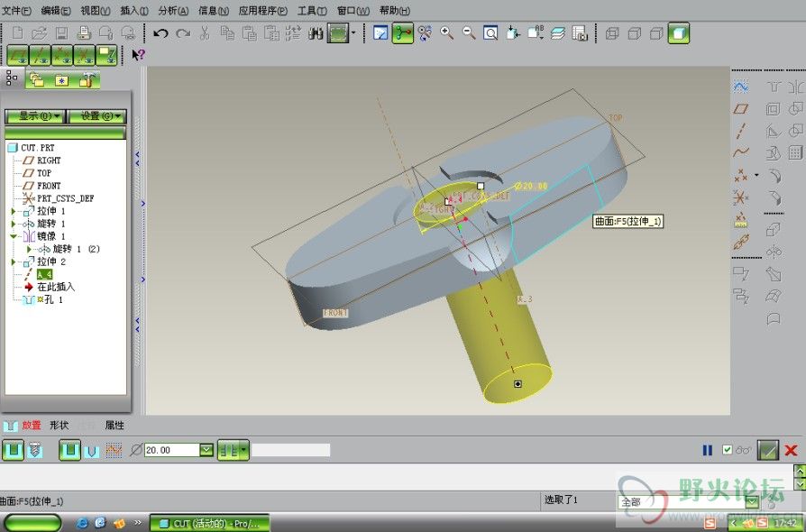Open the 分析 menu
Viewport: 806px width, 532px height.
click(173, 10)
